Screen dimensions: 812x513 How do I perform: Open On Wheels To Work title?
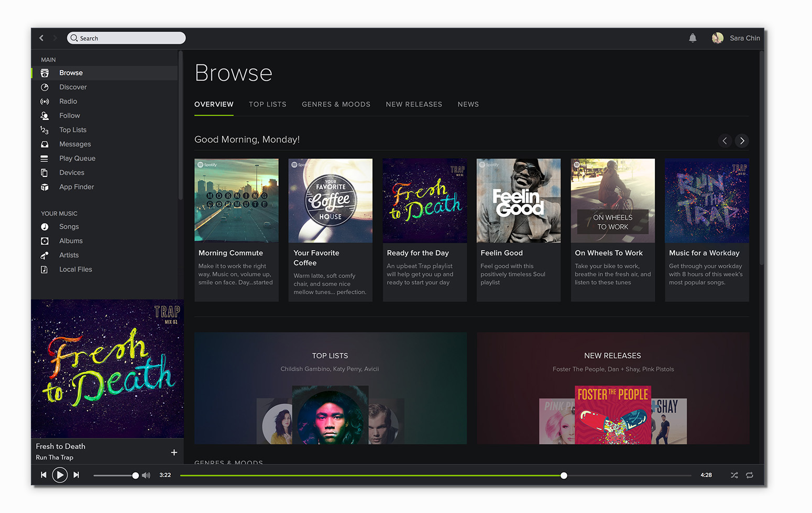609,253
